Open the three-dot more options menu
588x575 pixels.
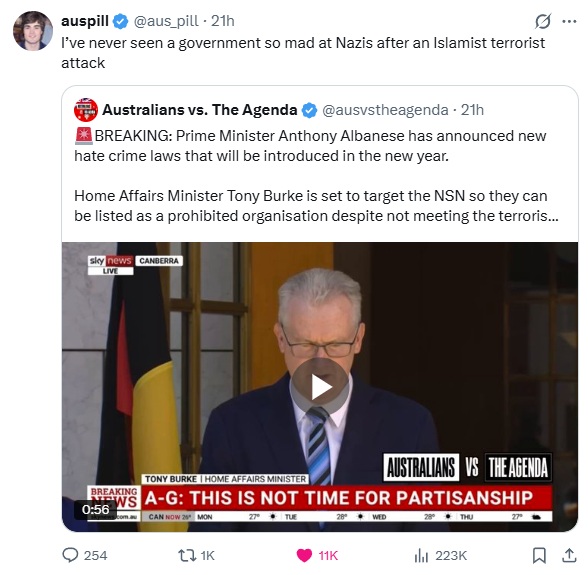pos(569,21)
